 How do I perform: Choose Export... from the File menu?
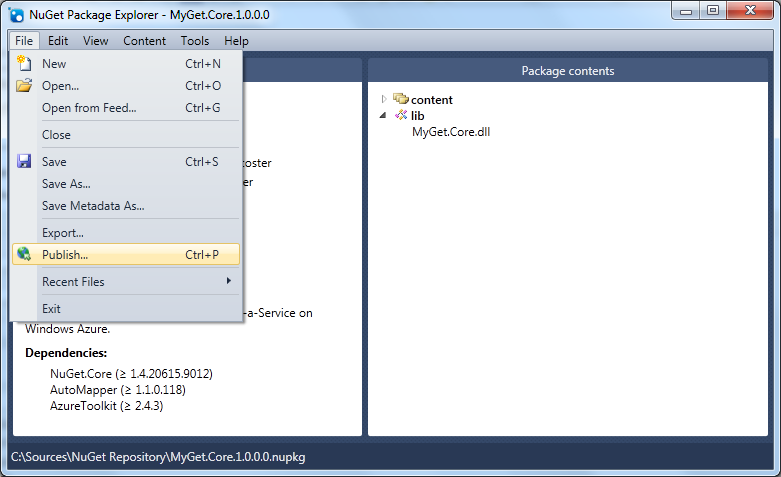pos(126,232)
